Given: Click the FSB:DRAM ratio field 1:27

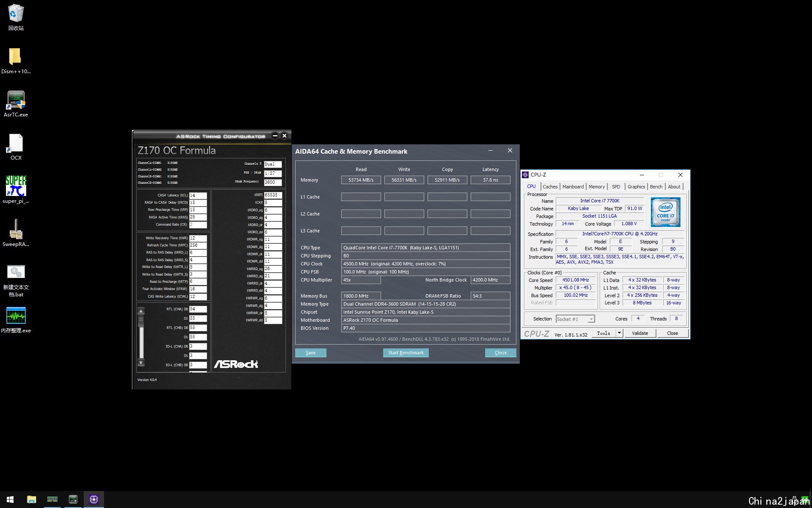Looking at the screenshot, I should coord(273,174).
